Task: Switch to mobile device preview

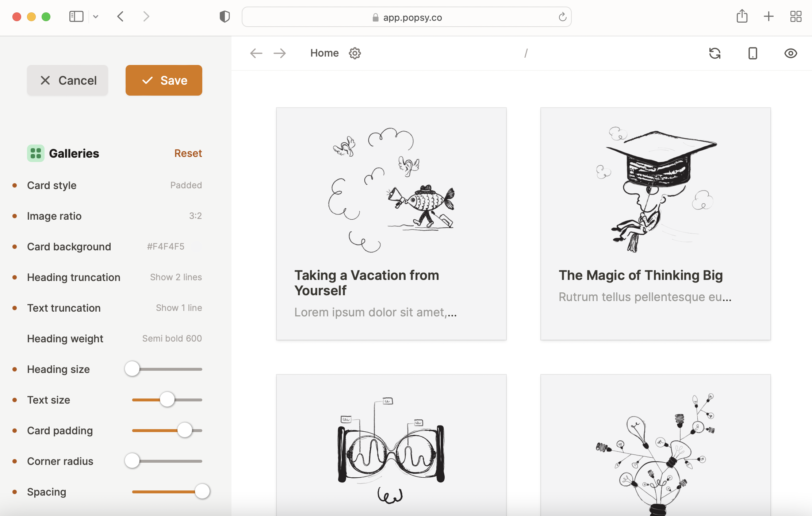Action: [x=752, y=53]
